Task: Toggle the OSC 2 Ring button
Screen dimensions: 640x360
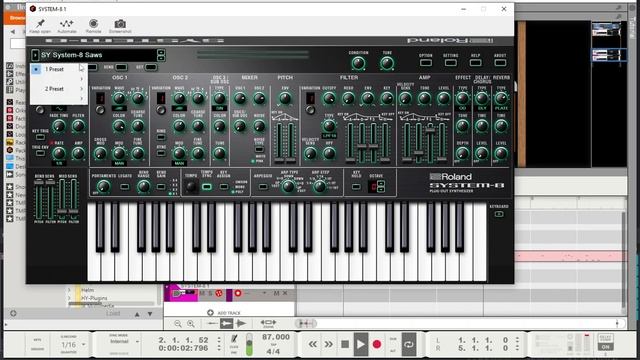Action: pos(161,138)
